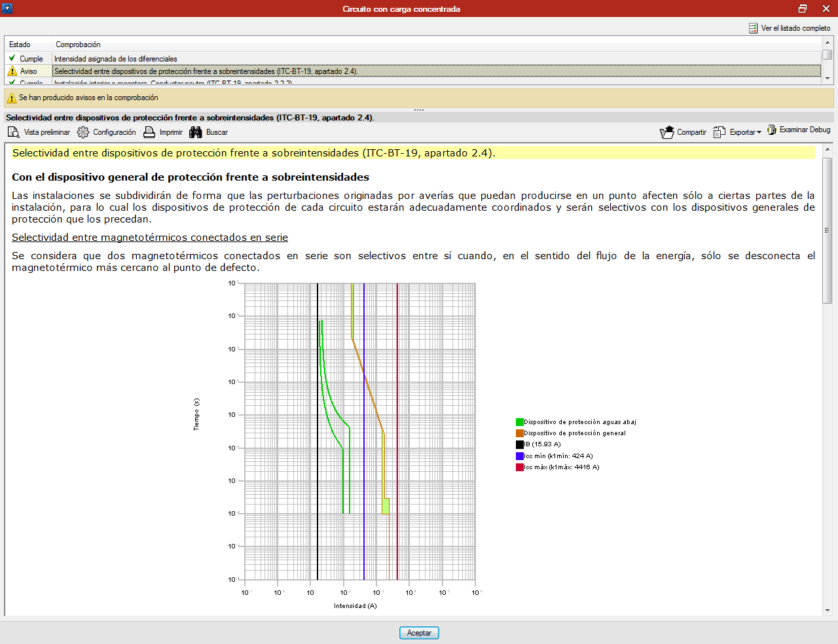Click the orange protección general legend swatch

pyautogui.click(x=520, y=433)
